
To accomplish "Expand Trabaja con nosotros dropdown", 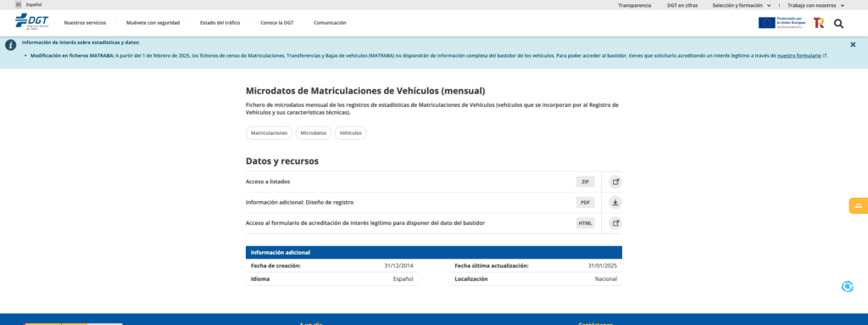I will pyautogui.click(x=816, y=5).
